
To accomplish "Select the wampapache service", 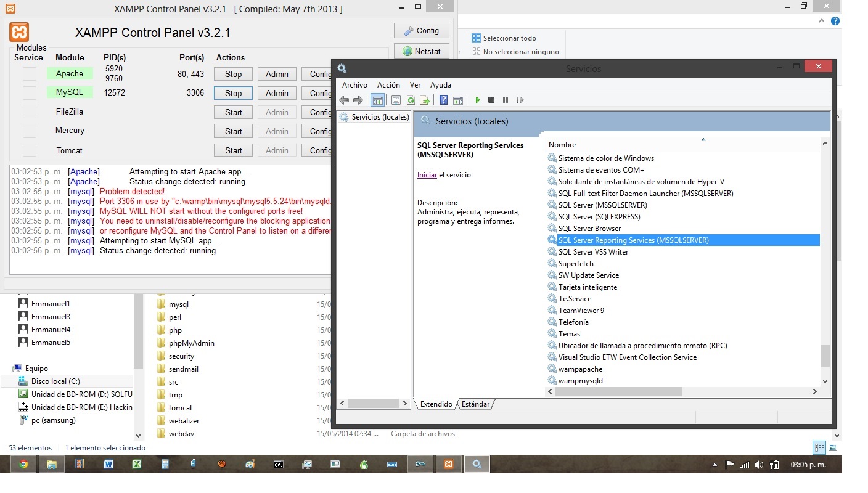I will tap(580, 369).
